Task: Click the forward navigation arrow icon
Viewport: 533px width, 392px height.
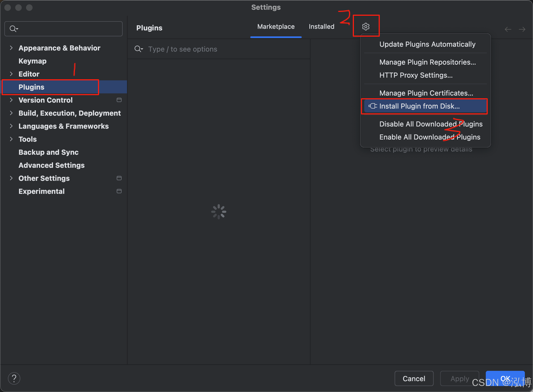Action: (x=522, y=29)
